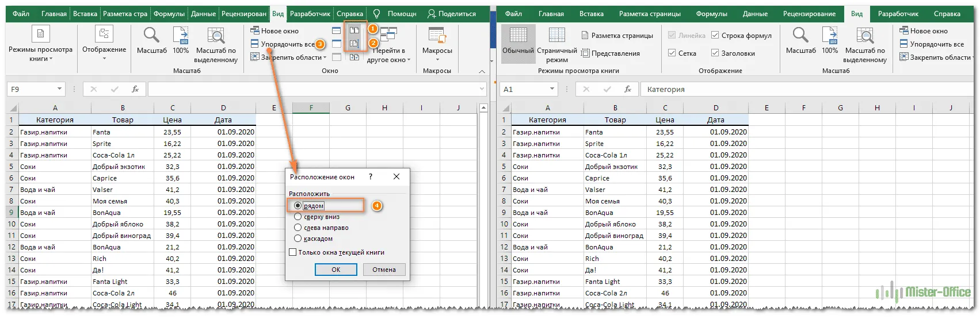Open Вставка tab in right window

click(x=592, y=13)
